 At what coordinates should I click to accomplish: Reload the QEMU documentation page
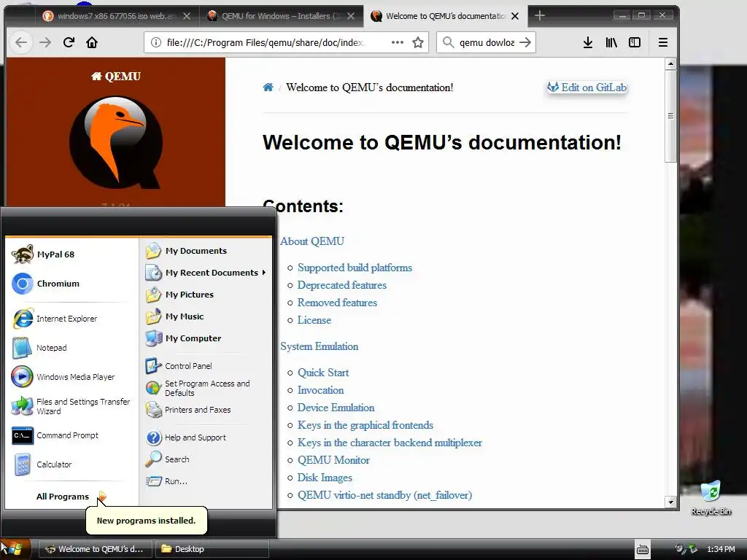[69, 42]
